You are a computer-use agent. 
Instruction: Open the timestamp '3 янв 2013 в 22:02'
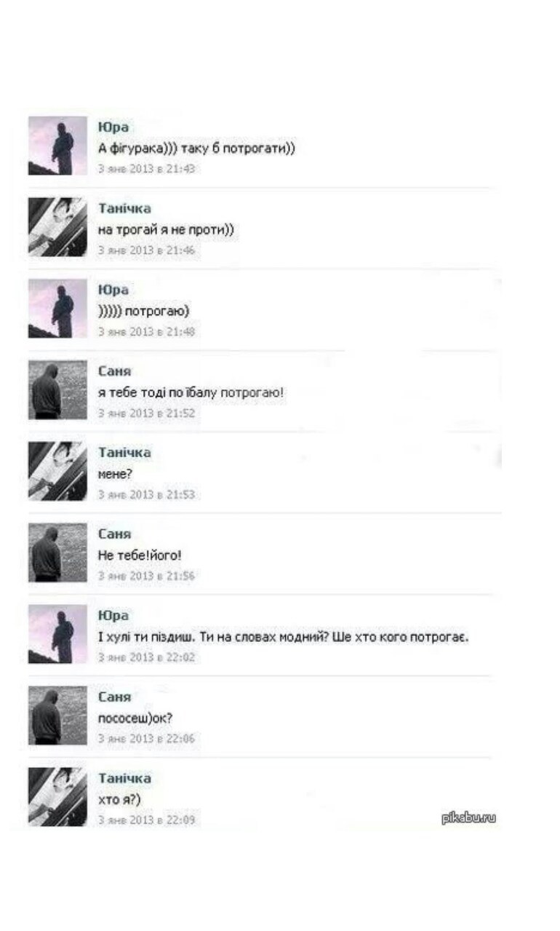[146, 658]
